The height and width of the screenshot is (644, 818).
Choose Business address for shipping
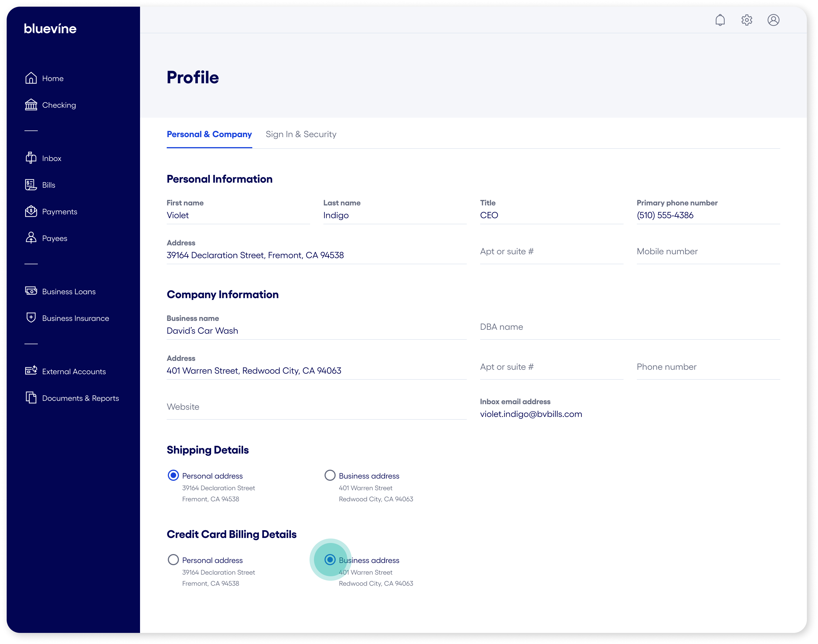pyautogui.click(x=330, y=476)
